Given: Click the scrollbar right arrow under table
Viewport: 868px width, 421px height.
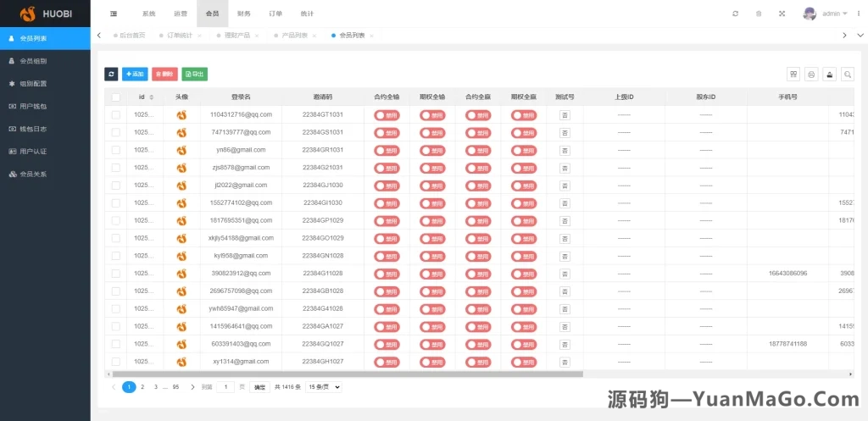Looking at the screenshot, I should click(x=851, y=374).
